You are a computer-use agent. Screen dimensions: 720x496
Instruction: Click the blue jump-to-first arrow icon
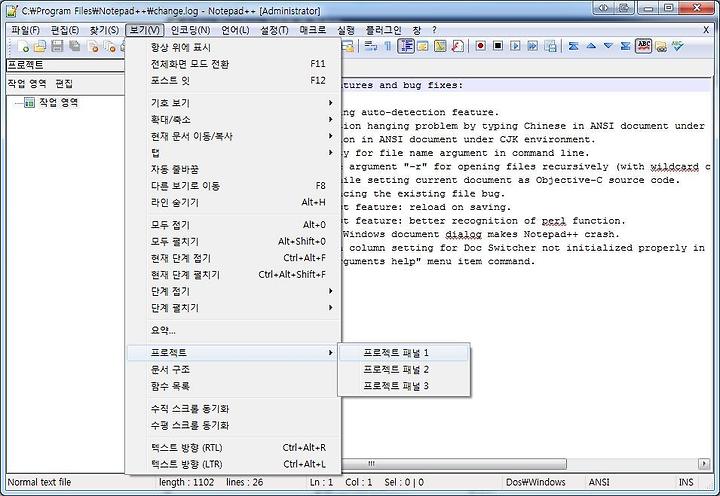click(x=574, y=46)
